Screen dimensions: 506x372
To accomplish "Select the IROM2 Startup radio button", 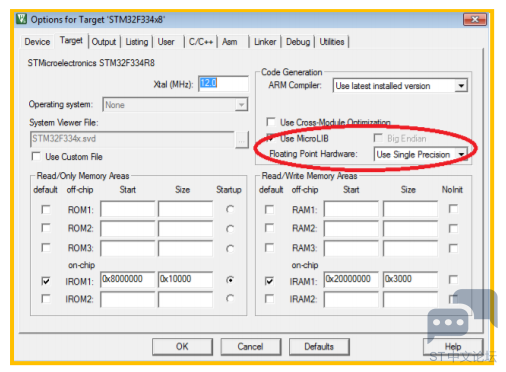I will click(x=230, y=298).
